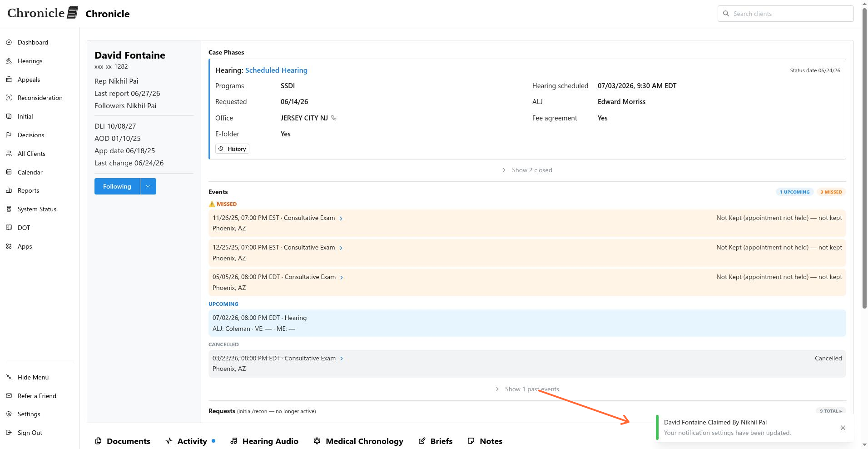Open the Notes tab
Screen dimensions: 868x449
pyautogui.click(x=485, y=441)
